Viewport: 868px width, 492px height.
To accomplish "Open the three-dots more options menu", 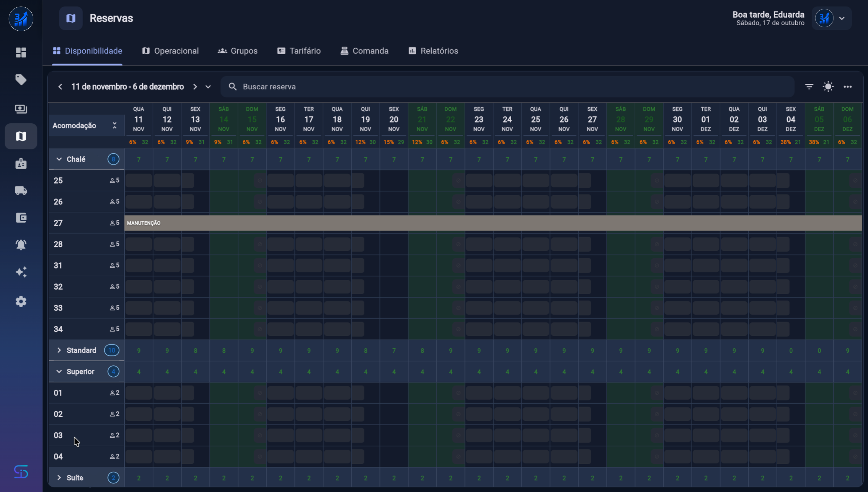I will click(x=848, y=87).
